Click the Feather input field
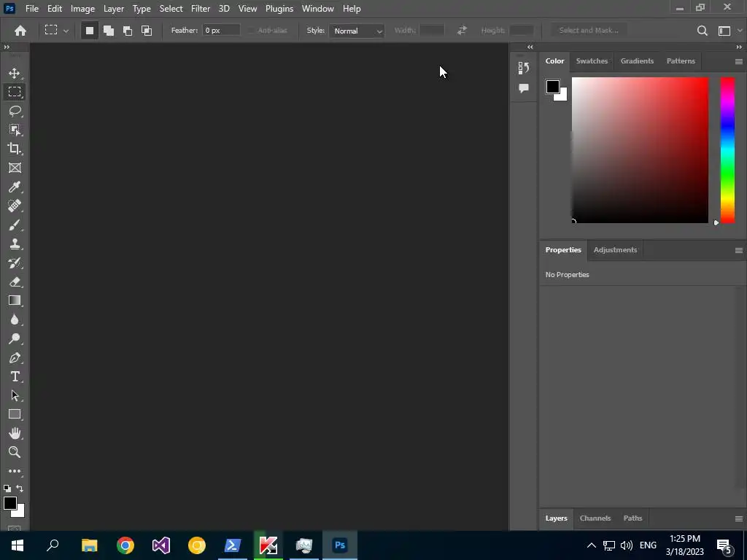The image size is (747, 560). click(x=221, y=31)
